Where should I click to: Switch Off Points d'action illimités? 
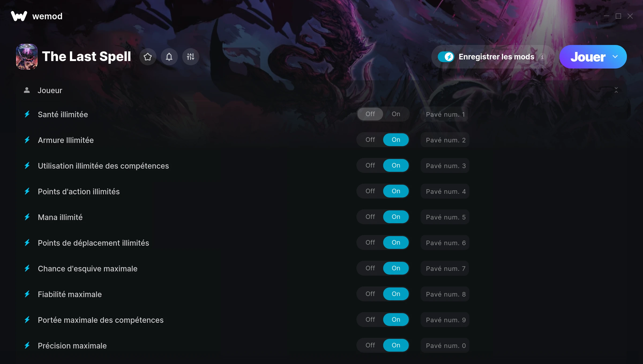point(370,191)
